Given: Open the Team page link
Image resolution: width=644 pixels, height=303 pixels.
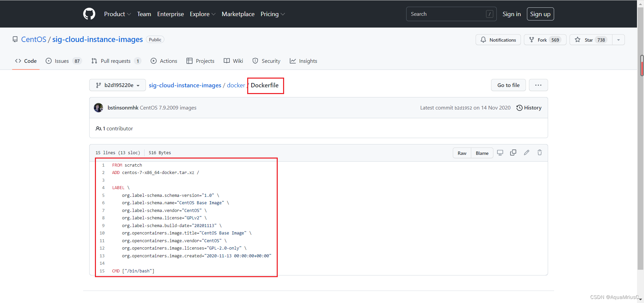Looking at the screenshot, I should pyautogui.click(x=144, y=14).
